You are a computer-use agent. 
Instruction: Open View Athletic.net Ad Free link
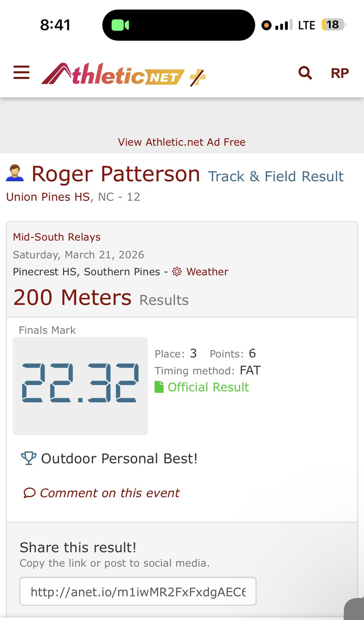[x=182, y=142]
